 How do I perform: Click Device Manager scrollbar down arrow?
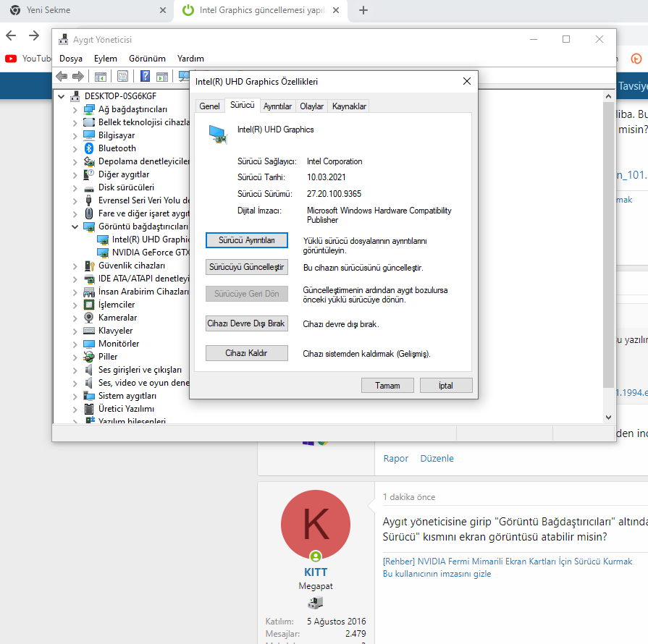tap(608, 418)
